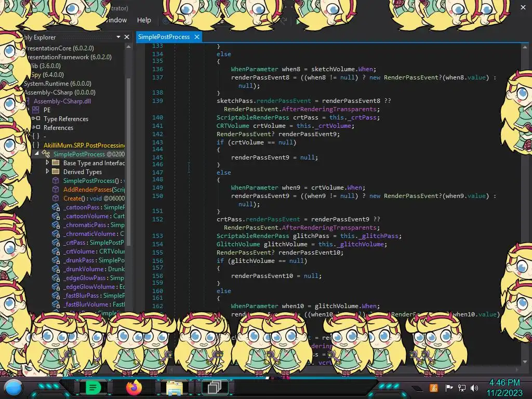The image size is (532, 399).
Task: Open the Start orb menu
Action: pos(14,388)
